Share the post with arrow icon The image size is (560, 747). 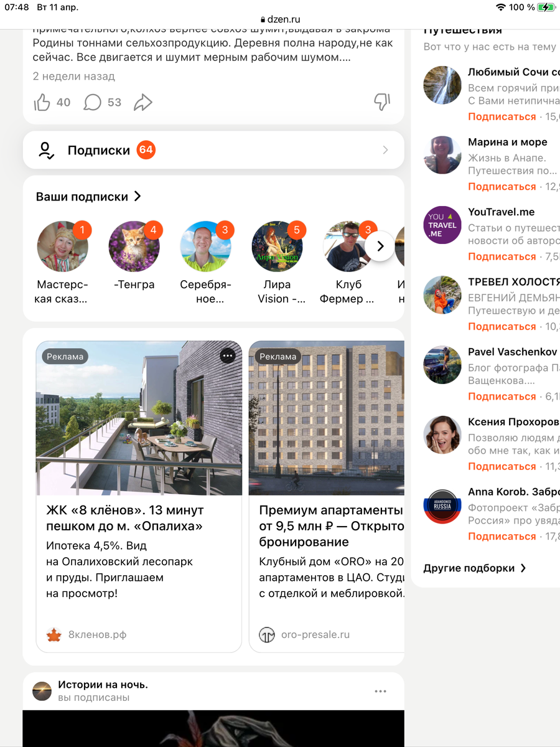click(x=143, y=102)
